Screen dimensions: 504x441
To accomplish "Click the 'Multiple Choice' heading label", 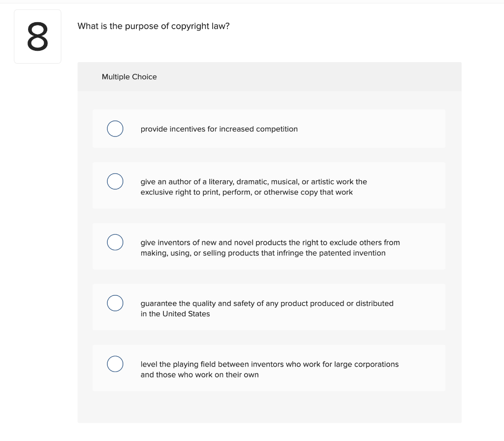I will pyautogui.click(x=129, y=77).
